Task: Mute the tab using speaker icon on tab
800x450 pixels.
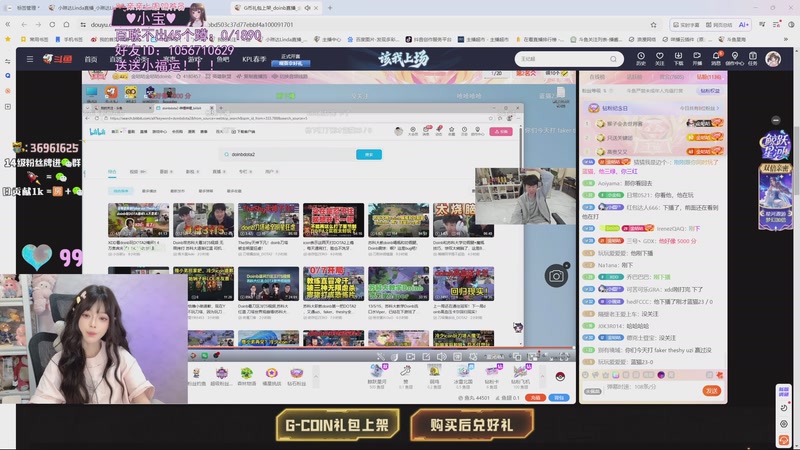Action: (308, 8)
